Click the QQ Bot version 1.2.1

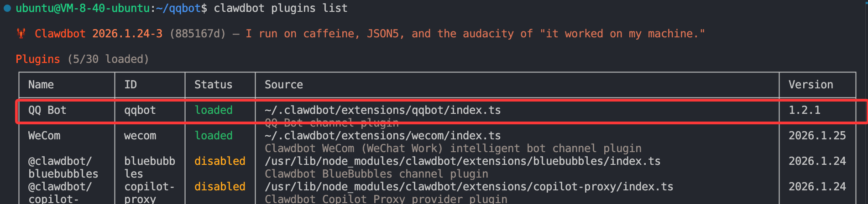(x=804, y=110)
